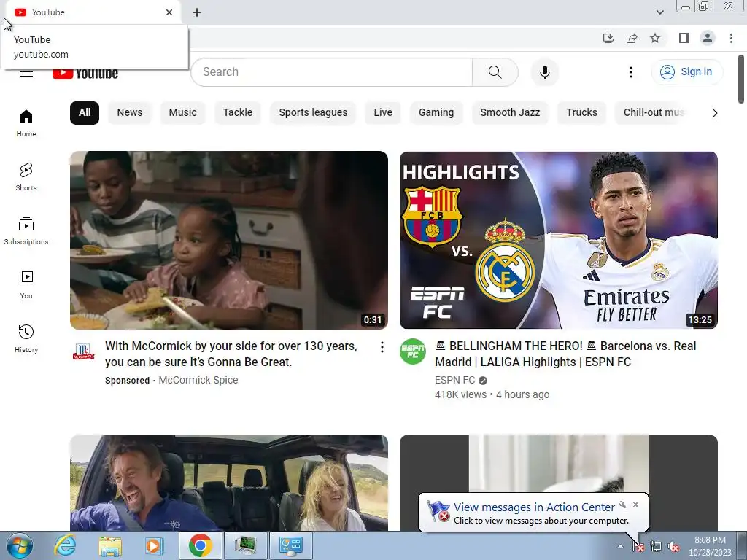Select the Gaming filter chip
The width and height of the screenshot is (747, 560).
(436, 112)
